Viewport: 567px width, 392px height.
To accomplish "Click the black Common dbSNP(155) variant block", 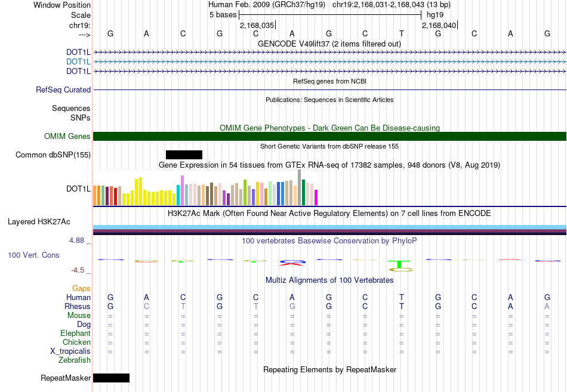I will (x=184, y=155).
